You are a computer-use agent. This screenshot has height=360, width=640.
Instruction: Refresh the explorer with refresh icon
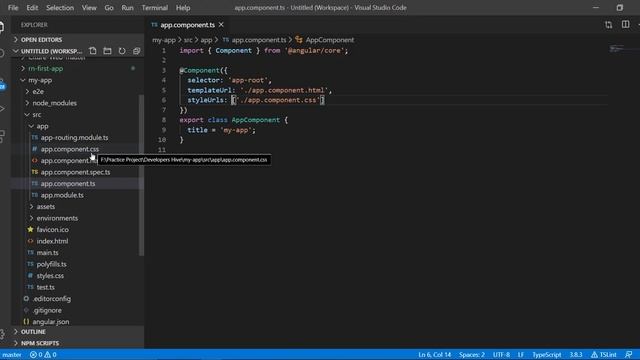click(x=122, y=51)
